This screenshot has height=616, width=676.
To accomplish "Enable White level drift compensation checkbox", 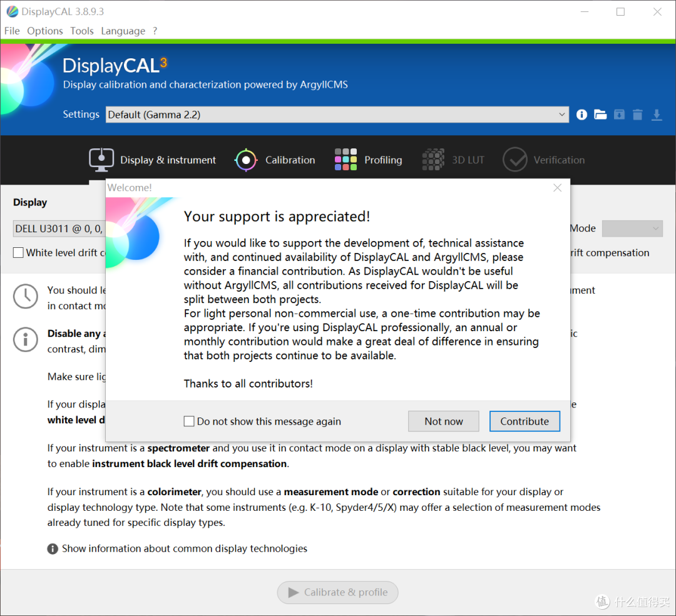I will click(18, 253).
